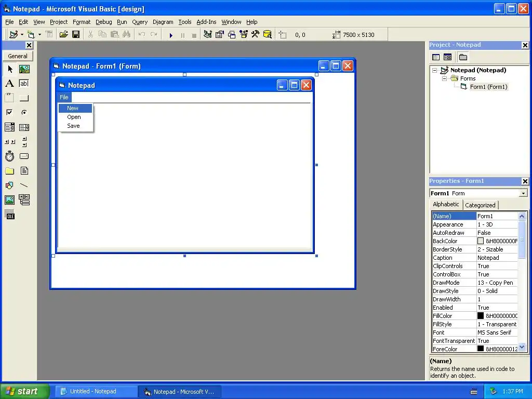Select the CheckBox control tool
The width and height of the screenshot is (532, 399).
pos(10,112)
